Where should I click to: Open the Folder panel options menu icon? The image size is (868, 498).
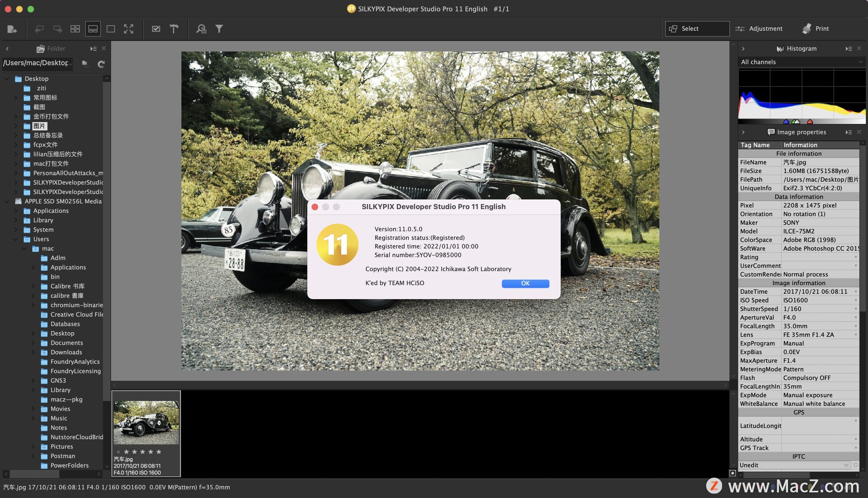click(x=93, y=48)
